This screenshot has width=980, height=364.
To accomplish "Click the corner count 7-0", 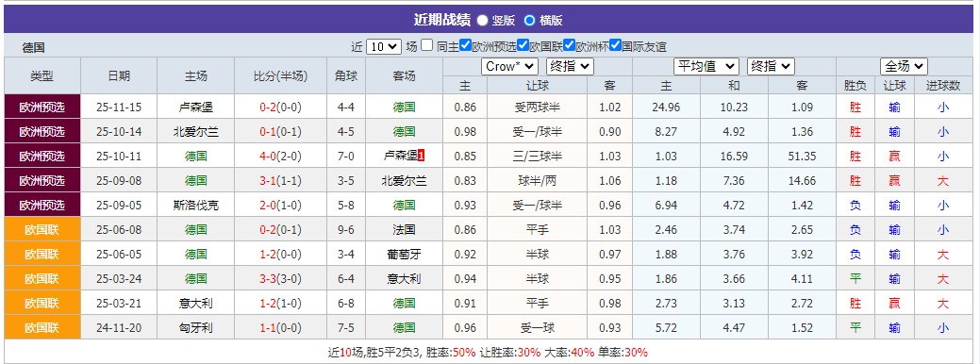I will (x=345, y=156).
